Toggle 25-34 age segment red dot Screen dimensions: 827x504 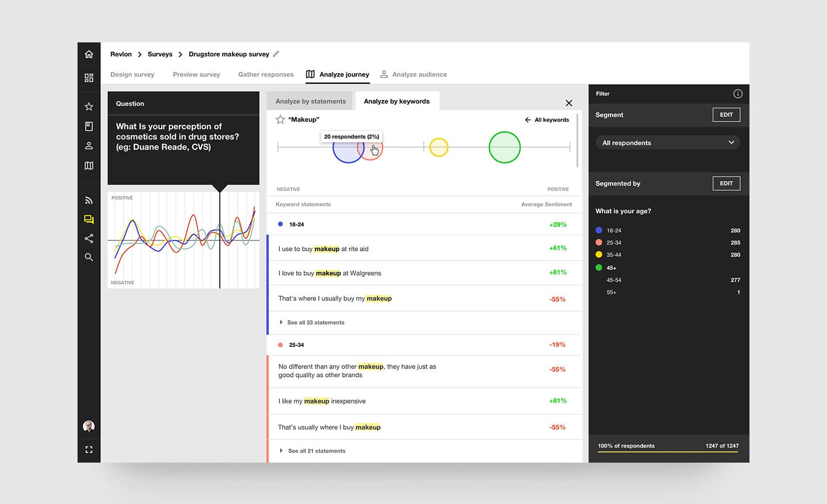pos(599,242)
